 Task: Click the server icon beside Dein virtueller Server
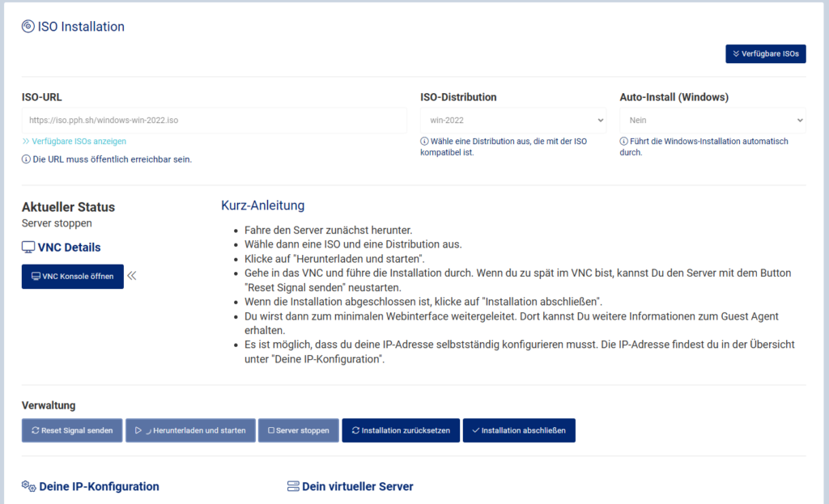[293, 486]
